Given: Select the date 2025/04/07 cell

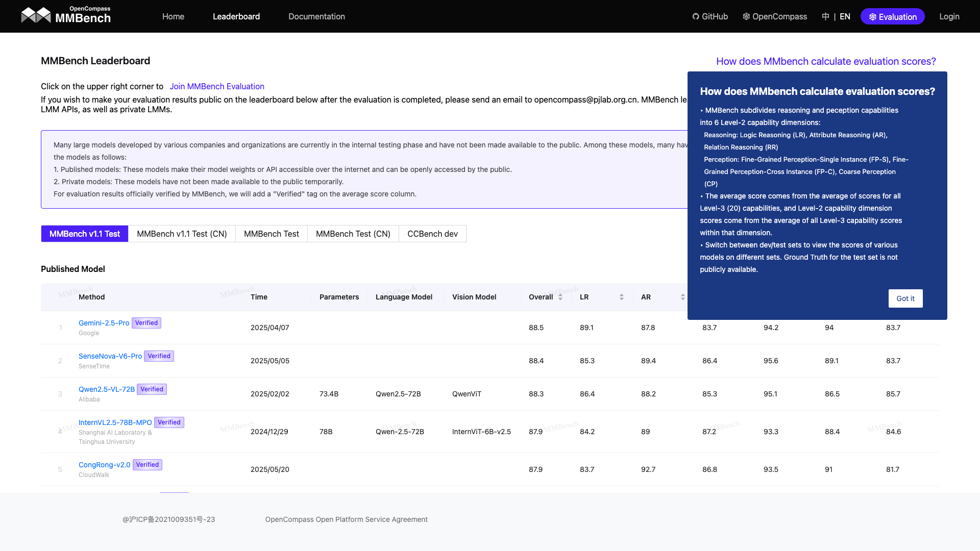Looking at the screenshot, I should (270, 328).
